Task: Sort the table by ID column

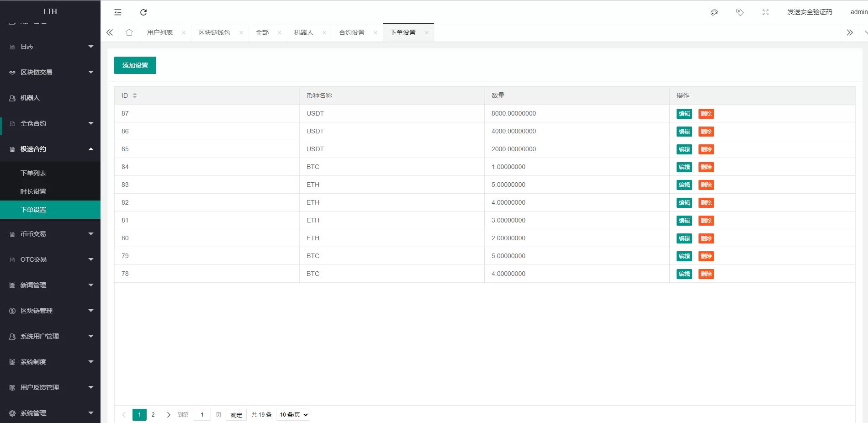Action: [x=135, y=95]
